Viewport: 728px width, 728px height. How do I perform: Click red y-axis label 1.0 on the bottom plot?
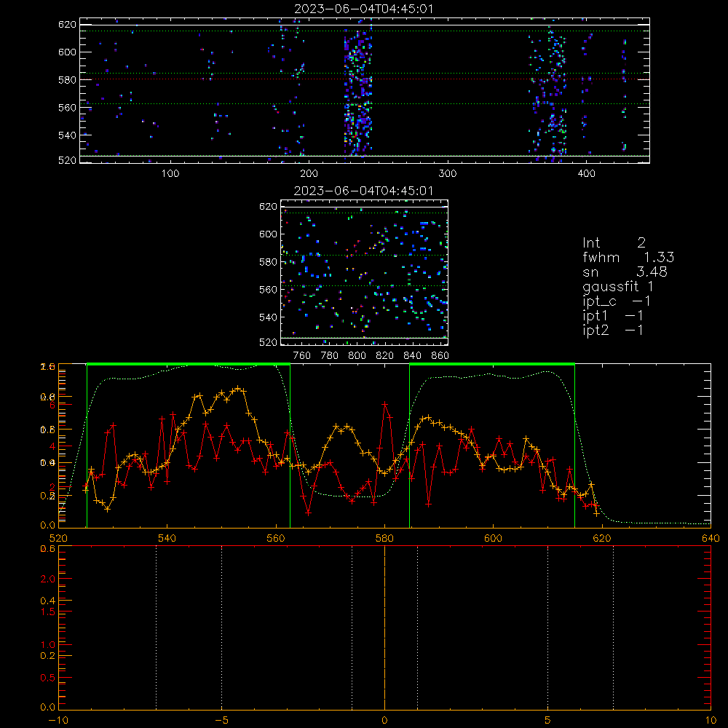[48, 644]
